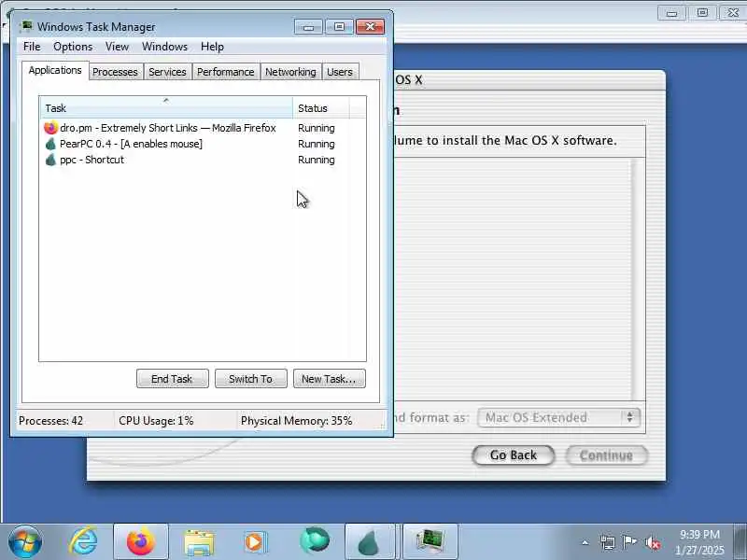Viewport: 747px width, 560px height.
Task: Switch to Firefox in the taskbar
Action: 141,542
